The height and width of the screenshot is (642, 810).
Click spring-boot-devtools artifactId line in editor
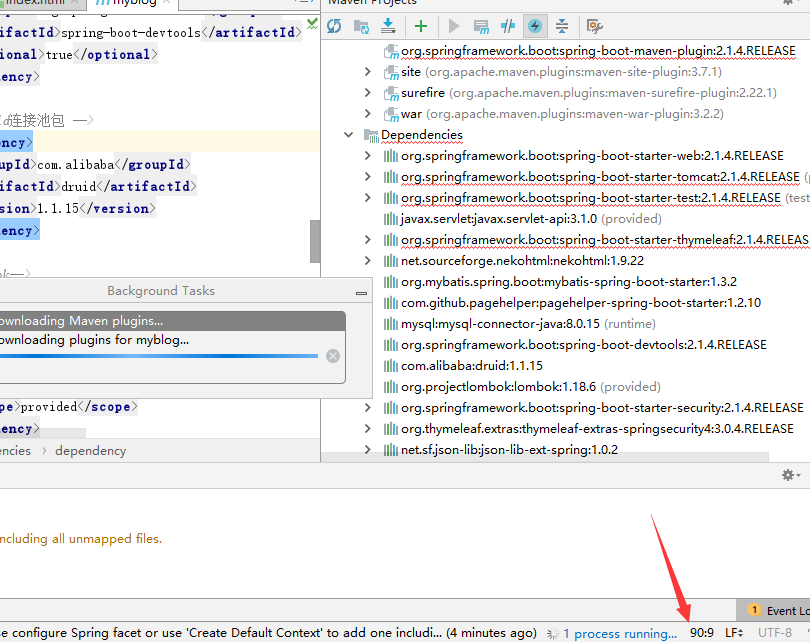click(x=150, y=32)
